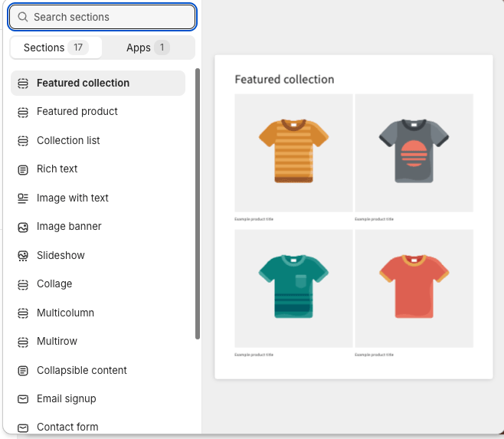This screenshot has height=439, width=504.
Task: Click product title under gray t-shirt
Action: 374,219
